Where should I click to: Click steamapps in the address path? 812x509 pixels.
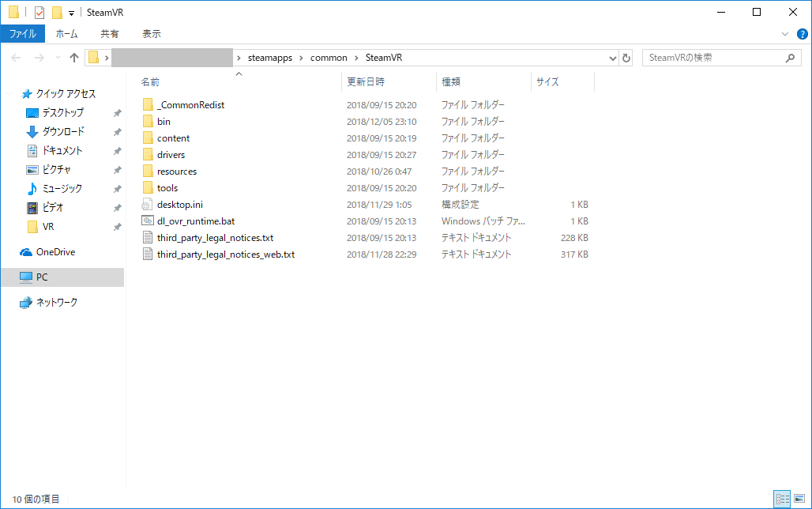270,58
